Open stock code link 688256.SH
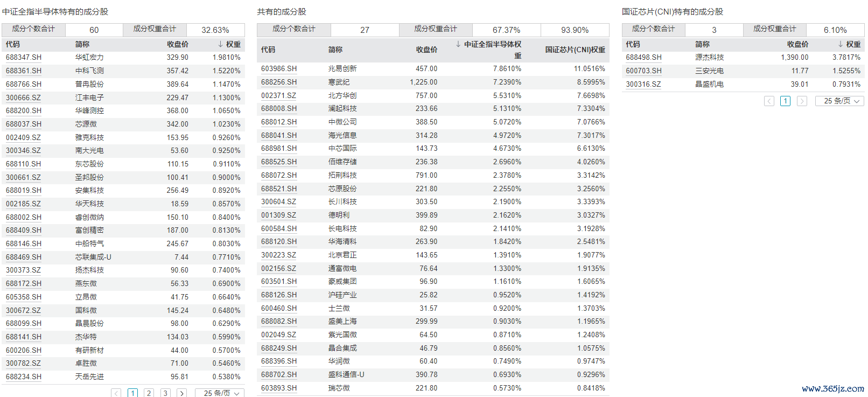 click(279, 82)
